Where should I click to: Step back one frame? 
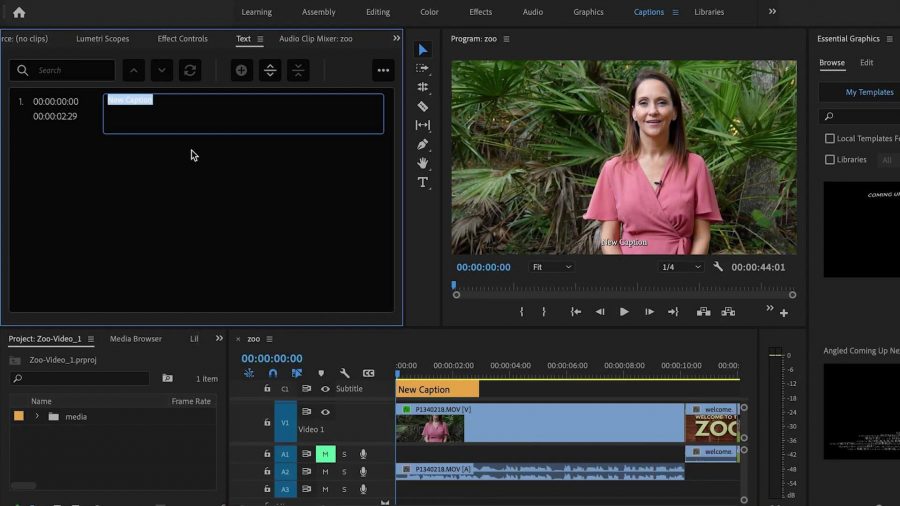coord(600,312)
